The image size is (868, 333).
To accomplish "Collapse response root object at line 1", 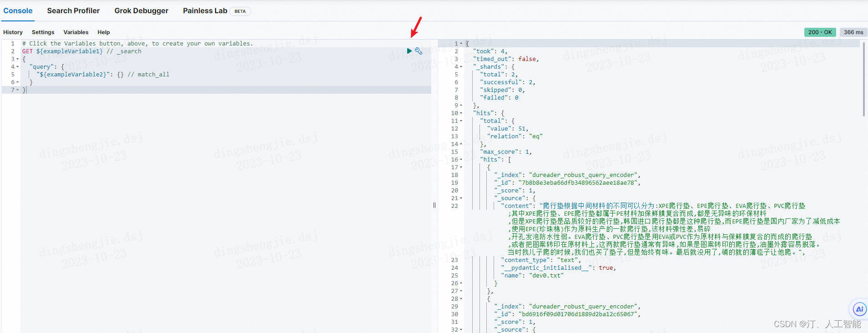I will (x=461, y=44).
